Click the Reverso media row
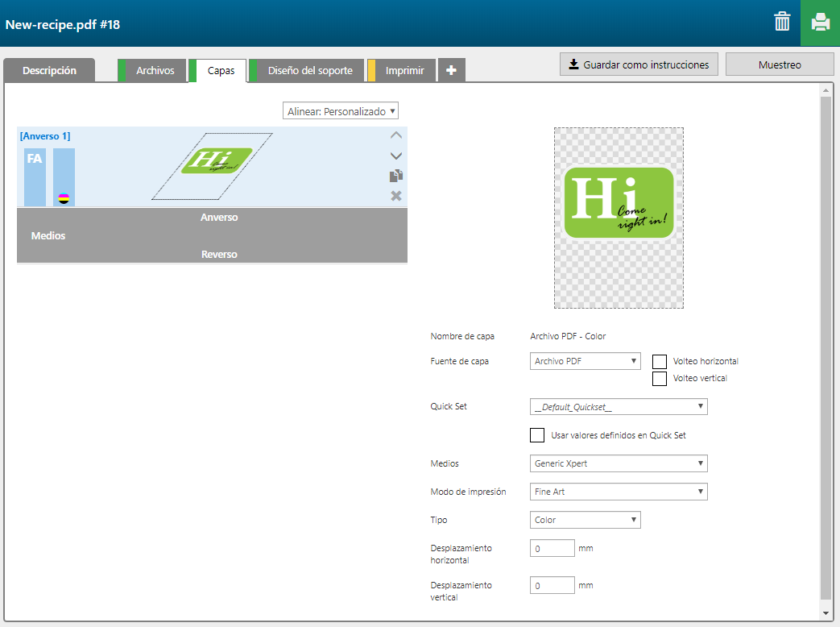 (219, 254)
